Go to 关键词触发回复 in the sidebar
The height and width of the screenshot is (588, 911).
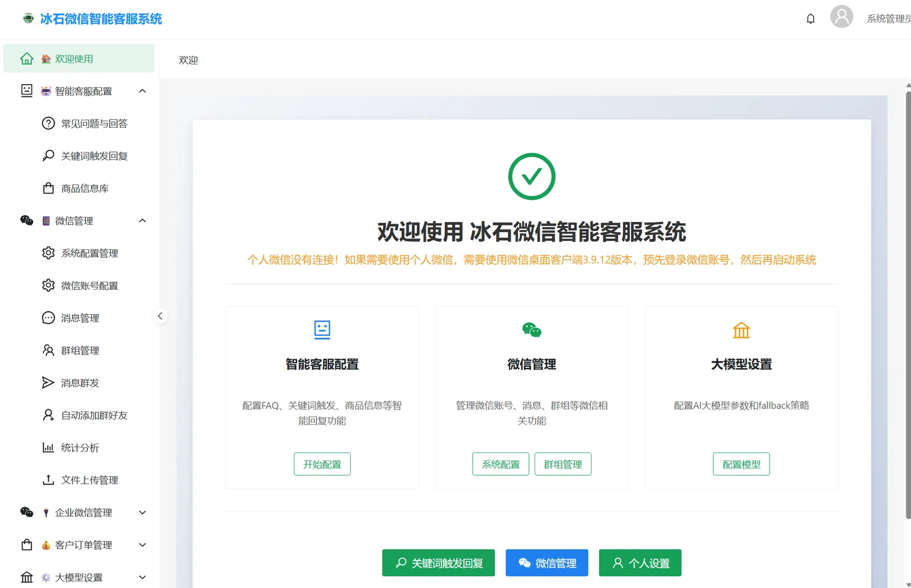tap(79, 156)
